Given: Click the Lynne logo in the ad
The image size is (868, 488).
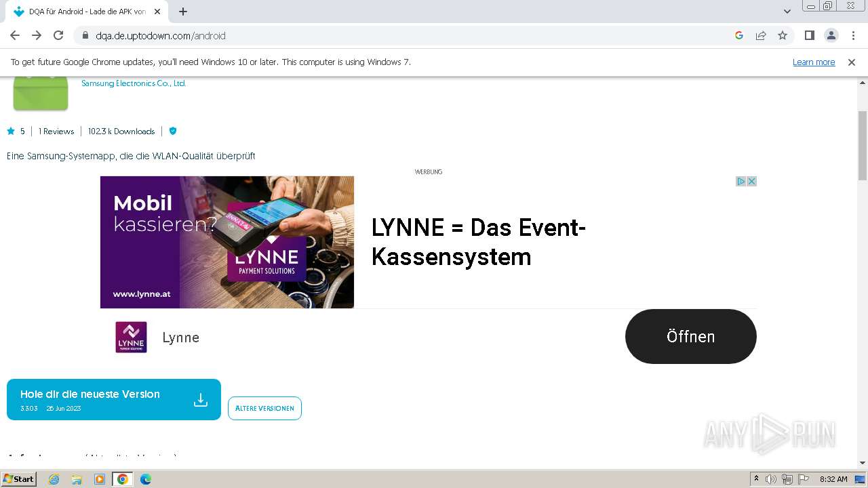Looking at the screenshot, I should 131,337.
